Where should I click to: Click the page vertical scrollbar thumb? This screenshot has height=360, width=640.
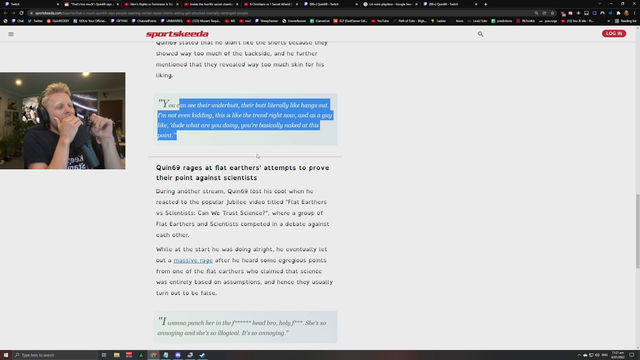[638, 231]
